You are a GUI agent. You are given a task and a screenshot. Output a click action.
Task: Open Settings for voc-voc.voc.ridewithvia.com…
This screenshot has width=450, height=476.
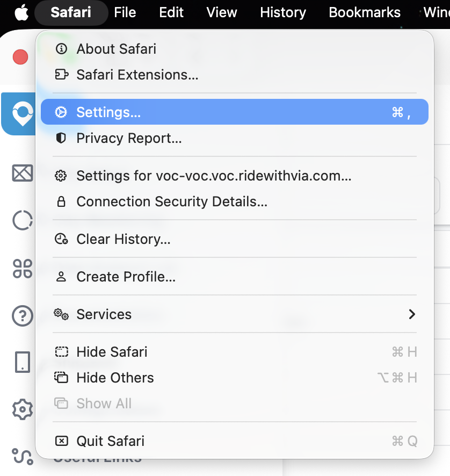235,176
